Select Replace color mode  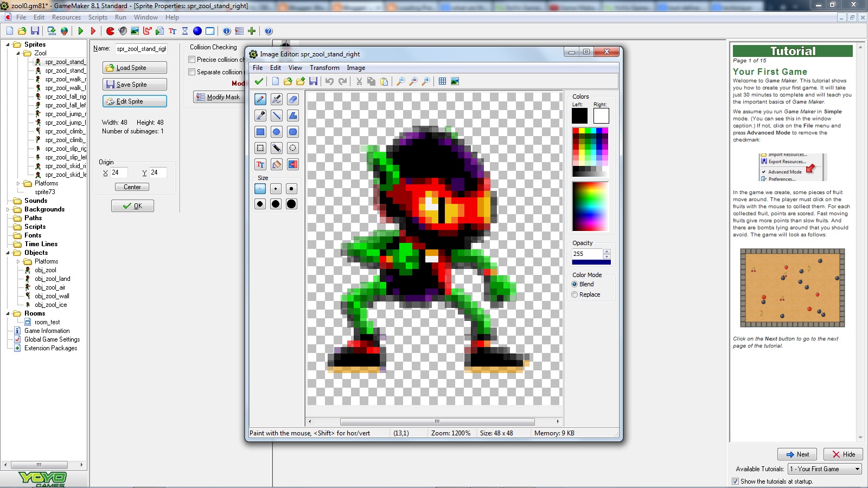[x=575, y=294]
